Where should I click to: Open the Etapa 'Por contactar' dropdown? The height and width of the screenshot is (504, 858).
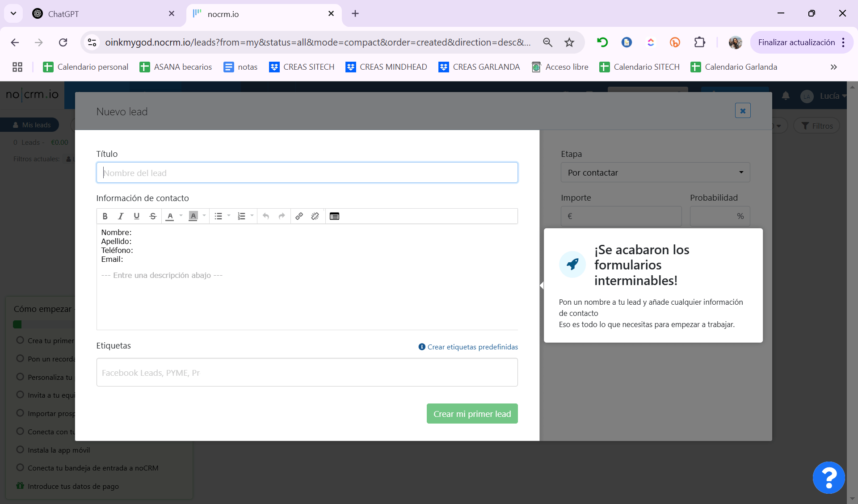pyautogui.click(x=655, y=172)
